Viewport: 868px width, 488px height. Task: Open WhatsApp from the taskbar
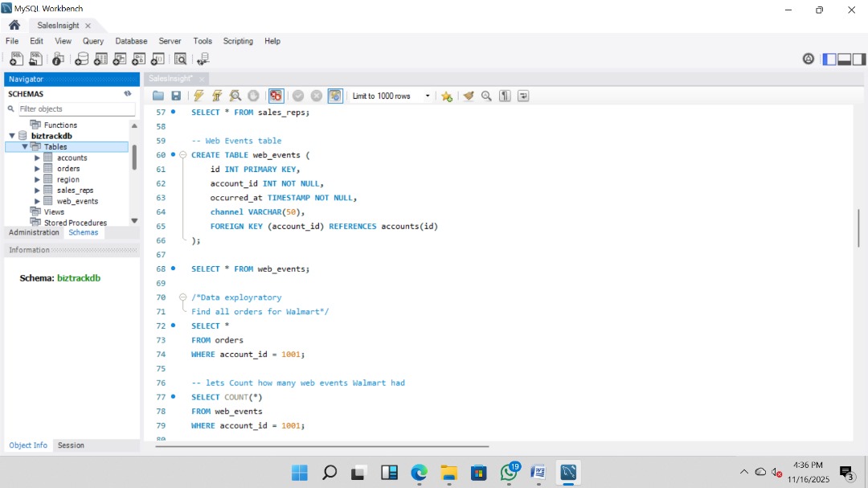(x=510, y=472)
